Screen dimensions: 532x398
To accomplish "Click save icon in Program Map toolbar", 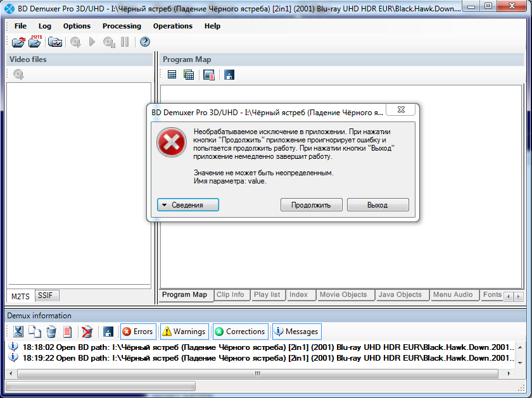I will 229,75.
